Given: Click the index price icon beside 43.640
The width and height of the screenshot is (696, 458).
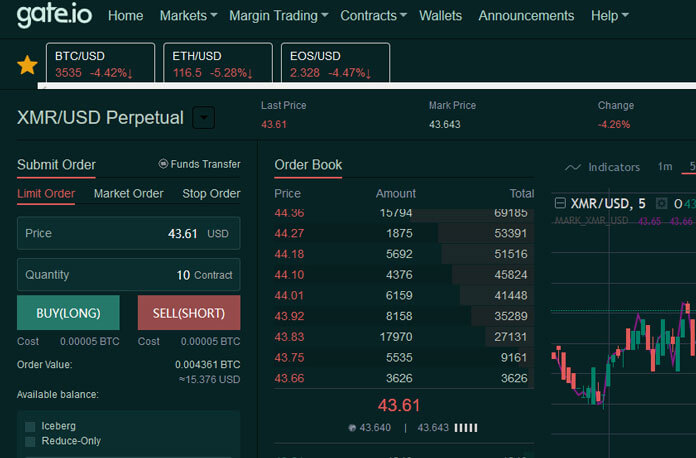Looking at the screenshot, I should (352, 428).
